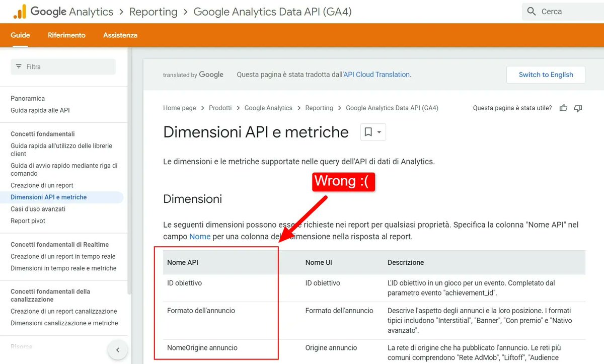Screen dimensions: 604x364
Task: Follow the API Cloud Translation link
Action: tap(376, 75)
